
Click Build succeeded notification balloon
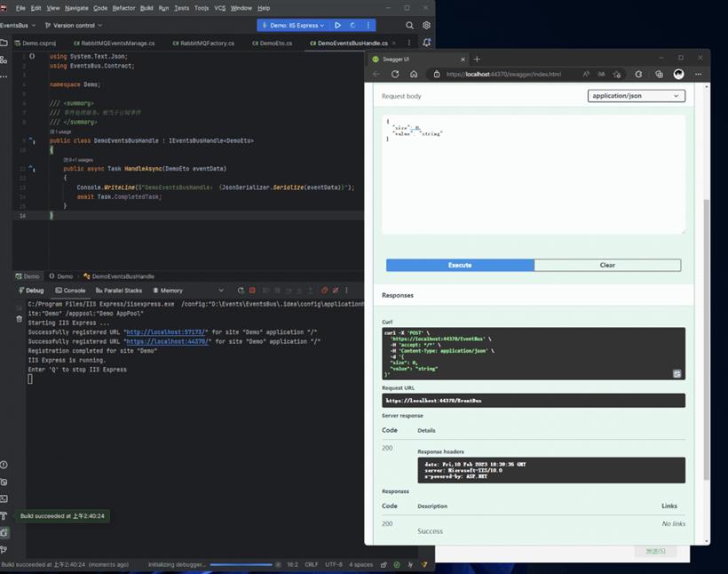tap(62, 516)
